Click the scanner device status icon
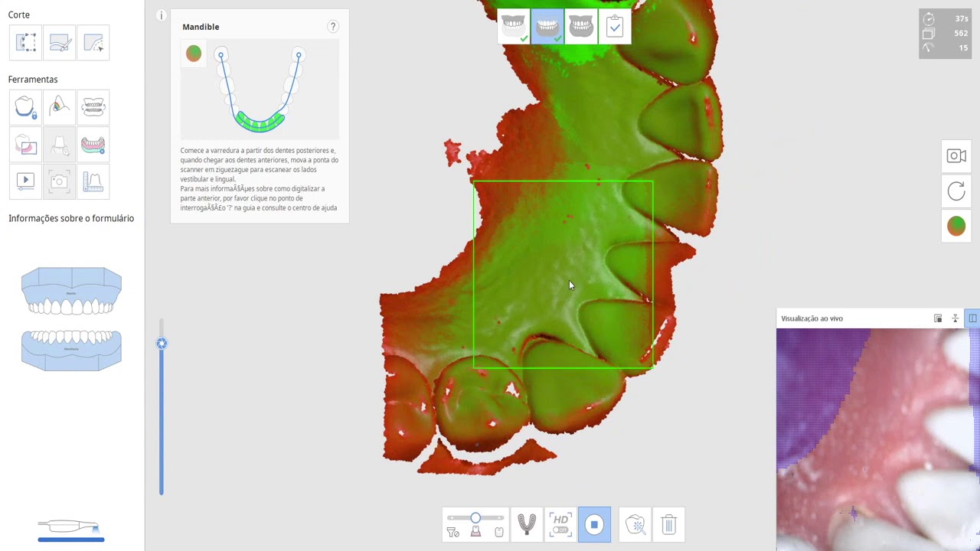The width and height of the screenshot is (980, 551). pos(70,529)
